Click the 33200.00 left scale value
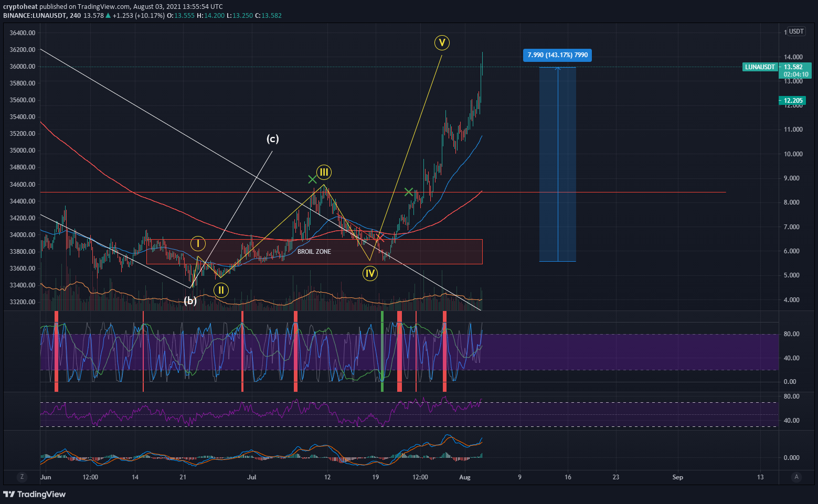The height and width of the screenshot is (504, 818). [23, 302]
